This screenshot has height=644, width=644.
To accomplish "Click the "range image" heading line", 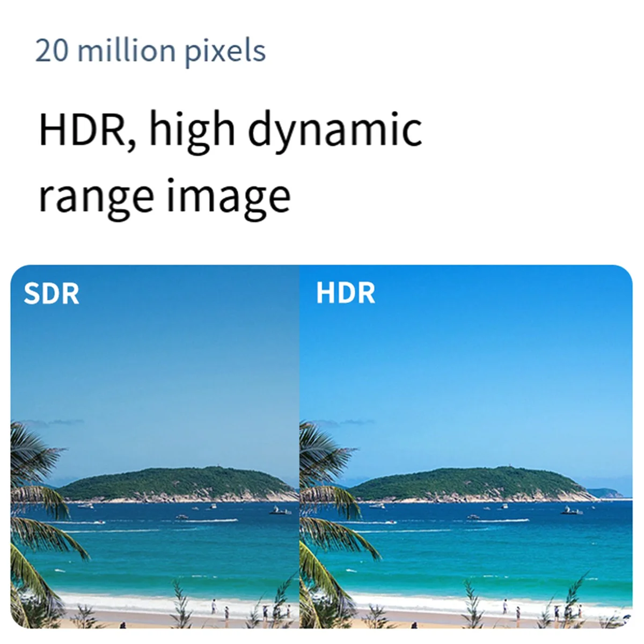I will click(x=164, y=196).
